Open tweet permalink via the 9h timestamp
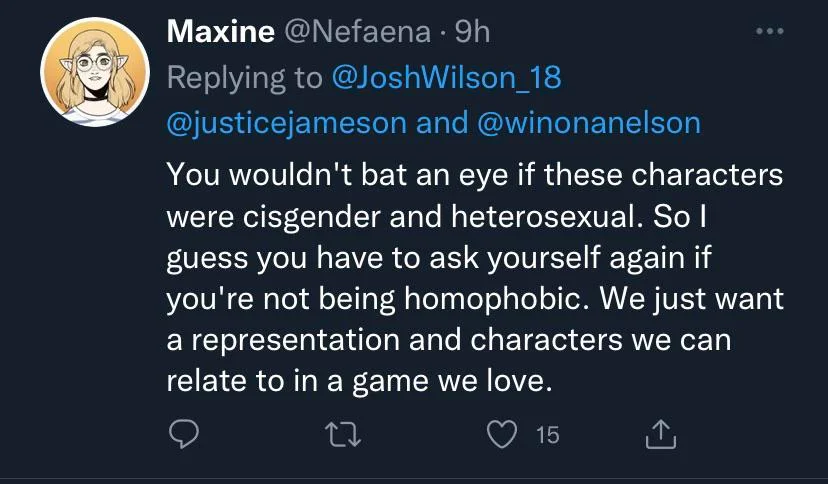This screenshot has height=484, width=828. tap(473, 32)
